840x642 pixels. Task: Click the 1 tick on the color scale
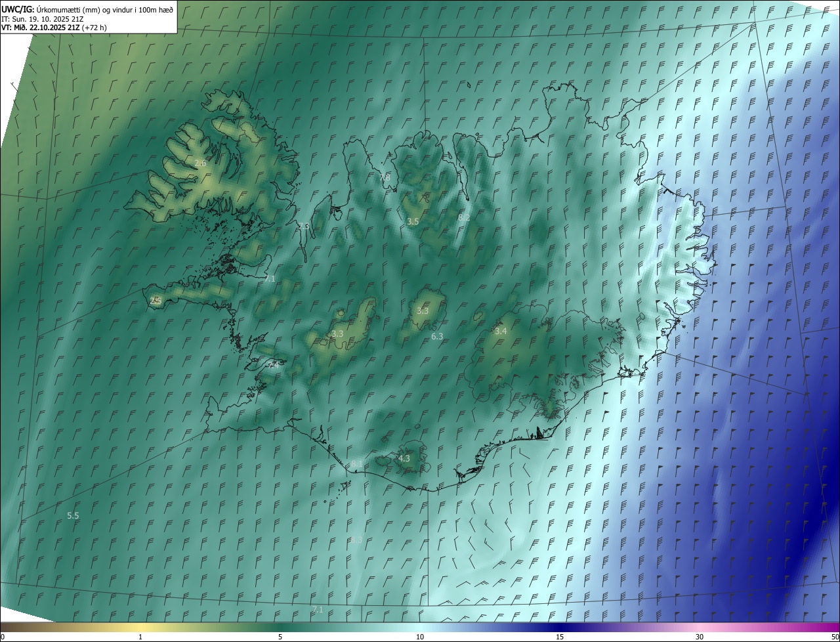pos(140,637)
